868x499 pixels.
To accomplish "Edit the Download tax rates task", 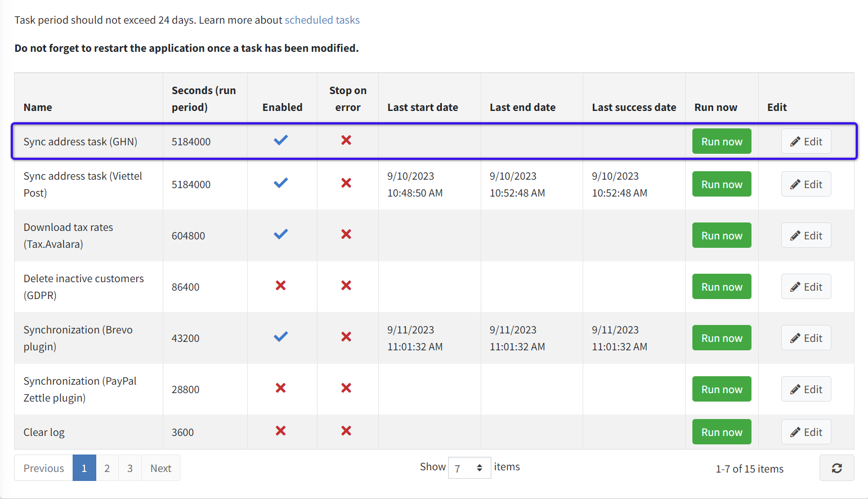I will click(806, 235).
